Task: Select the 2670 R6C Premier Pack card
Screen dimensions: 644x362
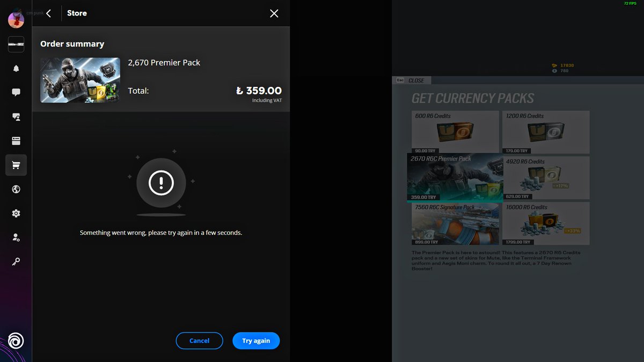Action: tap(455, 177)
